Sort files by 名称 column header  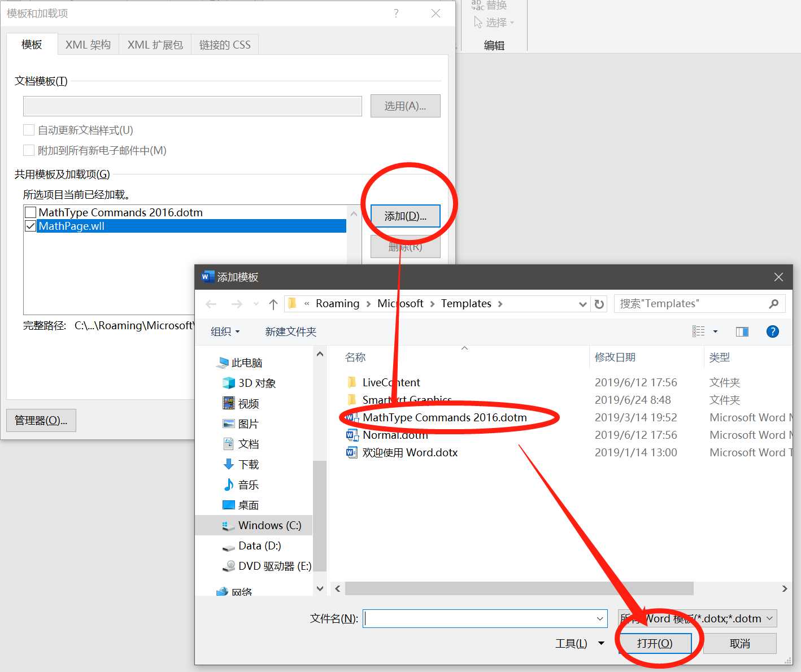click(355, 357)
